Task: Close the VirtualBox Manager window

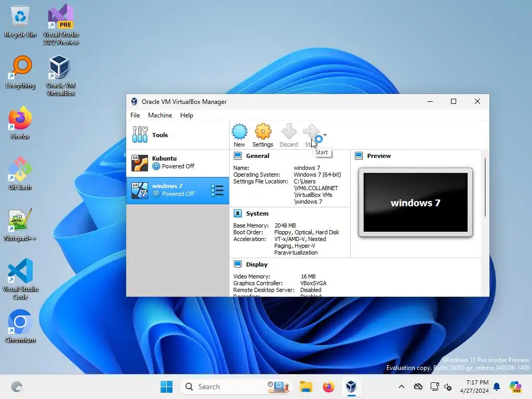Action: tap(477, 101)
